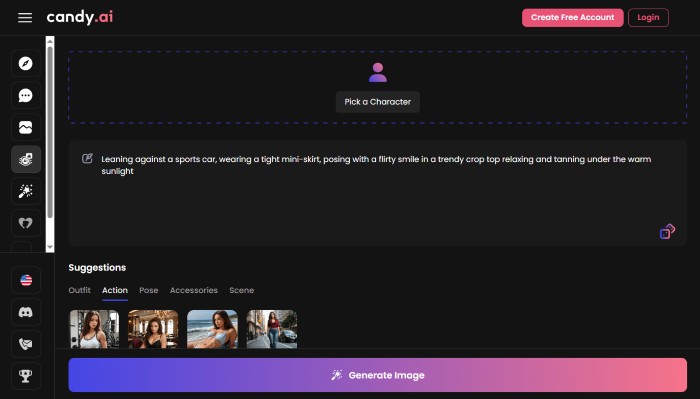Select the street walking suggestion thumbnail

pos(272,329)
